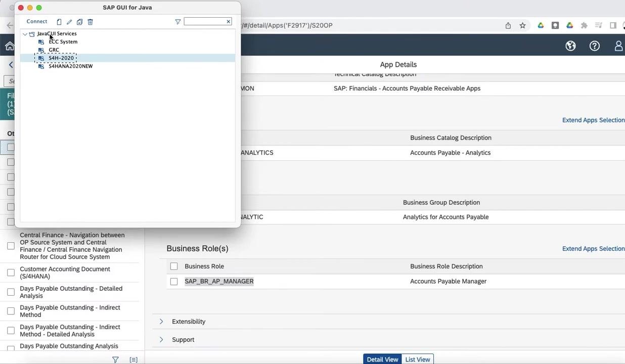Open the gray square browser extension
Screen dimensions: 625x364
(x=555, y=25)
